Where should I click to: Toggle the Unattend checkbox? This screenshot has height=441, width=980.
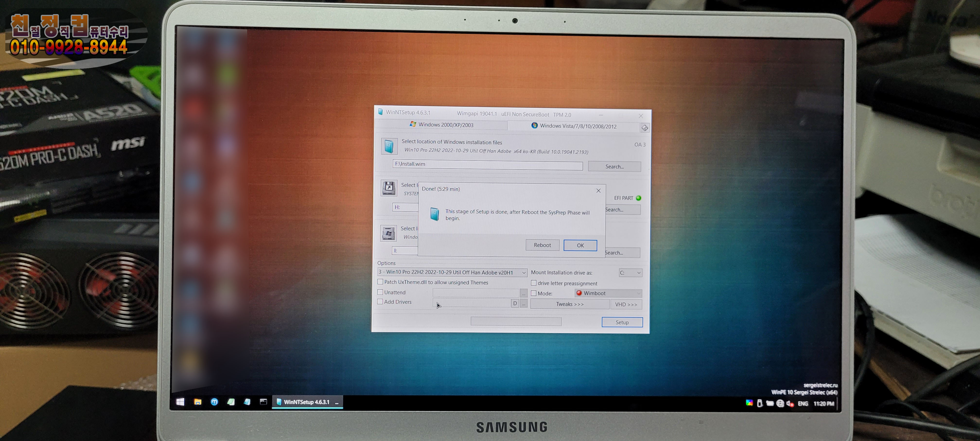[380, 292]
